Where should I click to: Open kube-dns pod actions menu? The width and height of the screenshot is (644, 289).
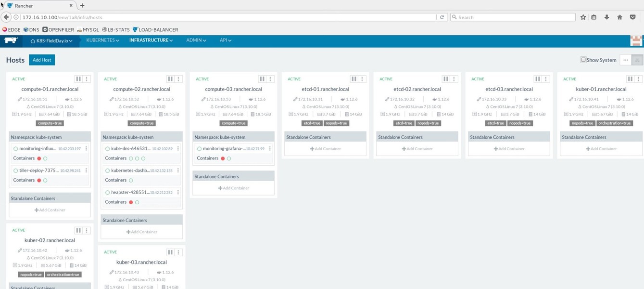[x=178, y=148]
